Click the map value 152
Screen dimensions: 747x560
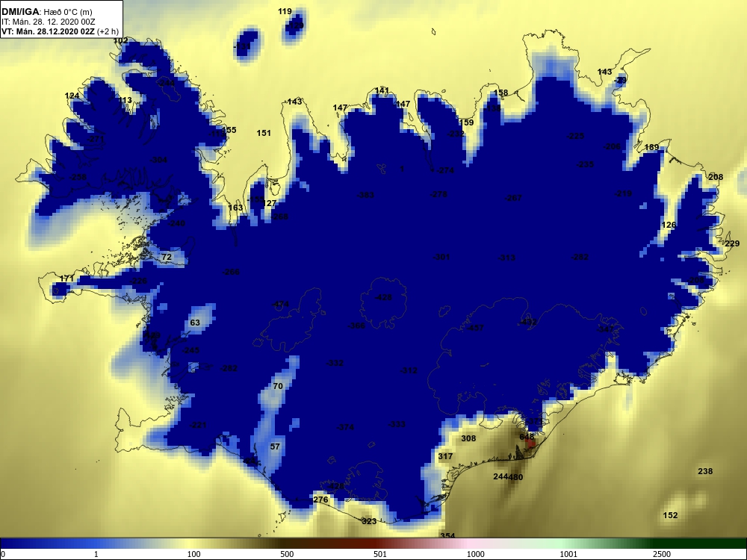pyautogui.click(x=670, y=516)
